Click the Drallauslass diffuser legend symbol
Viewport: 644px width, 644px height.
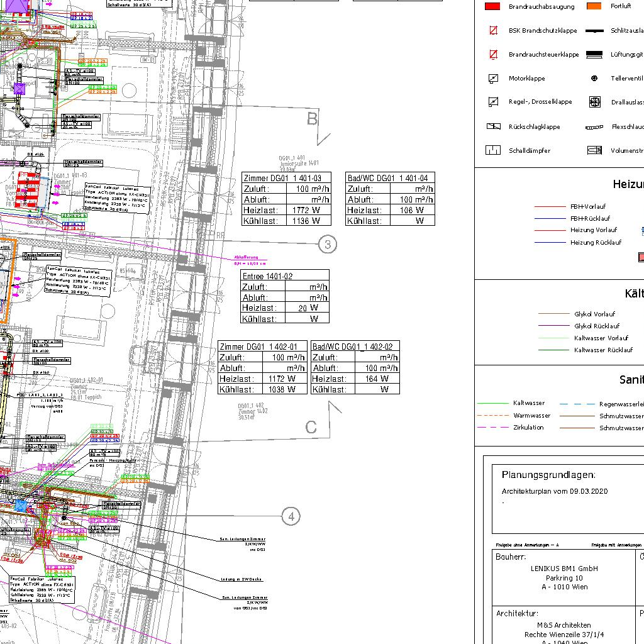tap(594, 102)
